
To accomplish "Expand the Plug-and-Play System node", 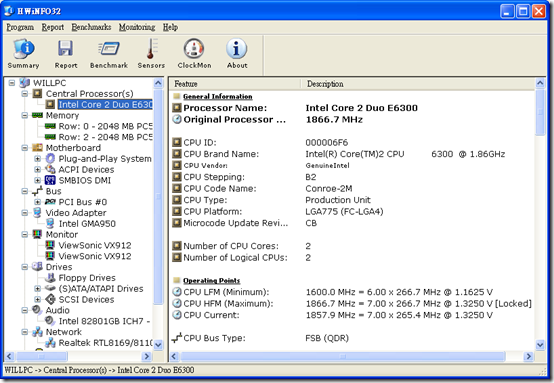I will click(x=37, y=159).
